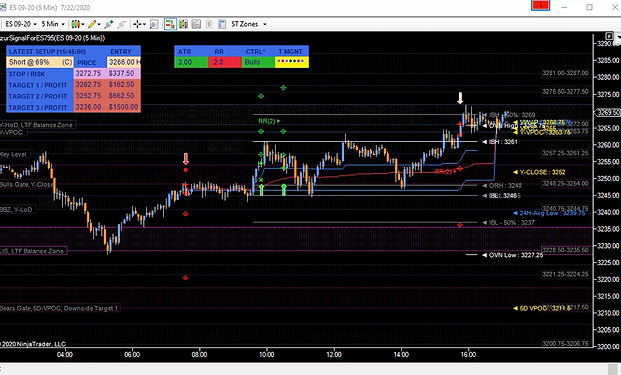Click the LATEST SETUP (15:45:00) header
Viewport: 621px width, 375px height.
coord(47,51)
